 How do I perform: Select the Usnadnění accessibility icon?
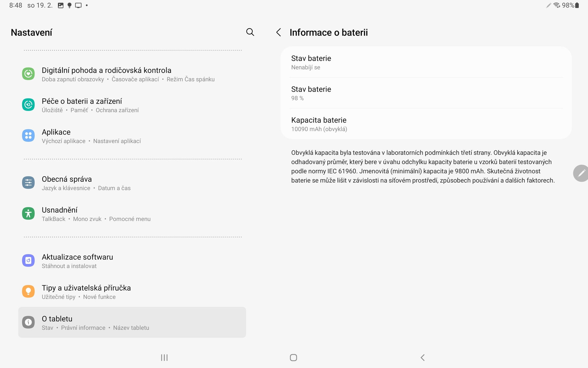[x=28, y=214]
